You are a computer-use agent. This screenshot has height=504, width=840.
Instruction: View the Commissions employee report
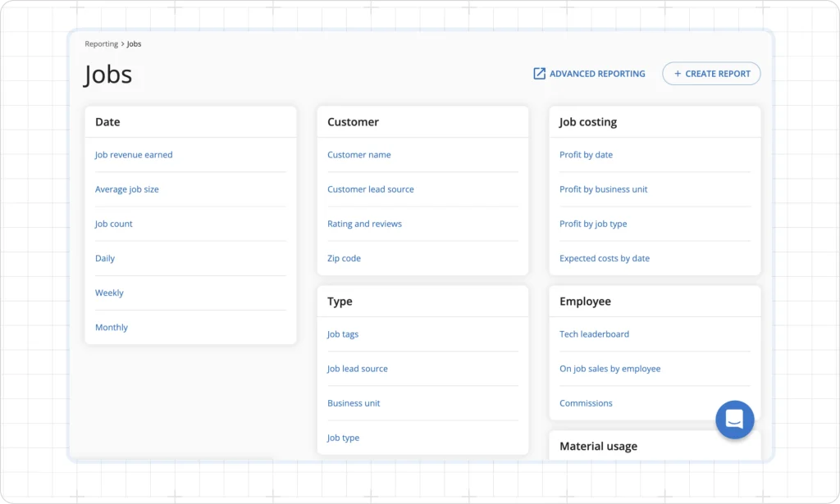(x=586, y=403)
